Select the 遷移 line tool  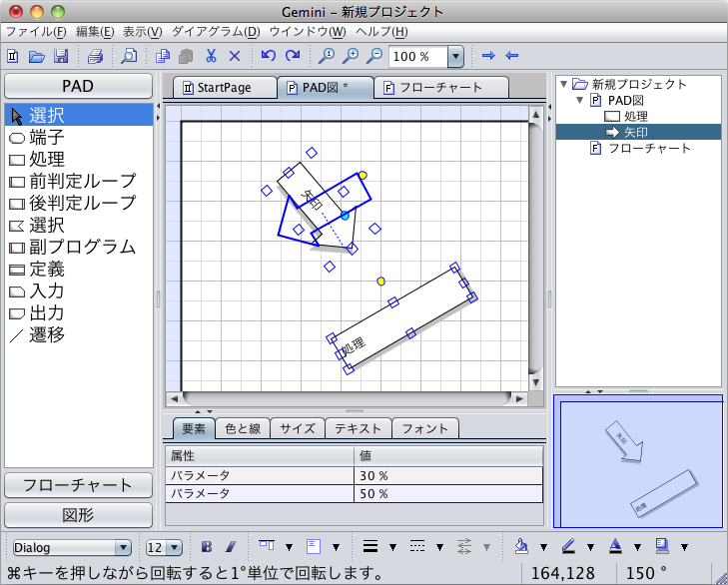pos(79,334)
